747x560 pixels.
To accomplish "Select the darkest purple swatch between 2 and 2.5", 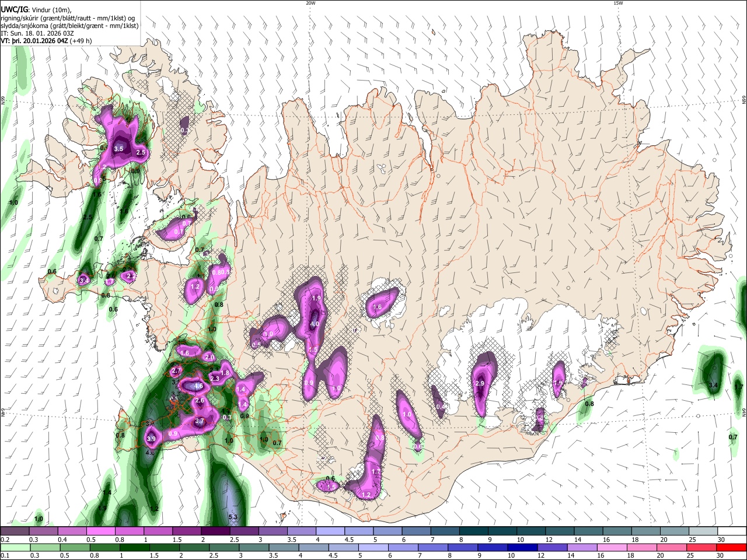I will click(215, 531).
